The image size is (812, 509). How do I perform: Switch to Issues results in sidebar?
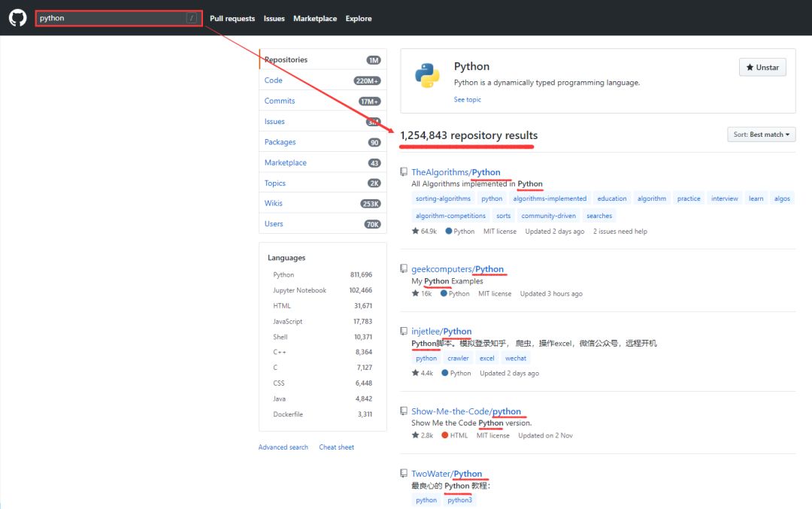pyautogui.click(x=323, y=121)
